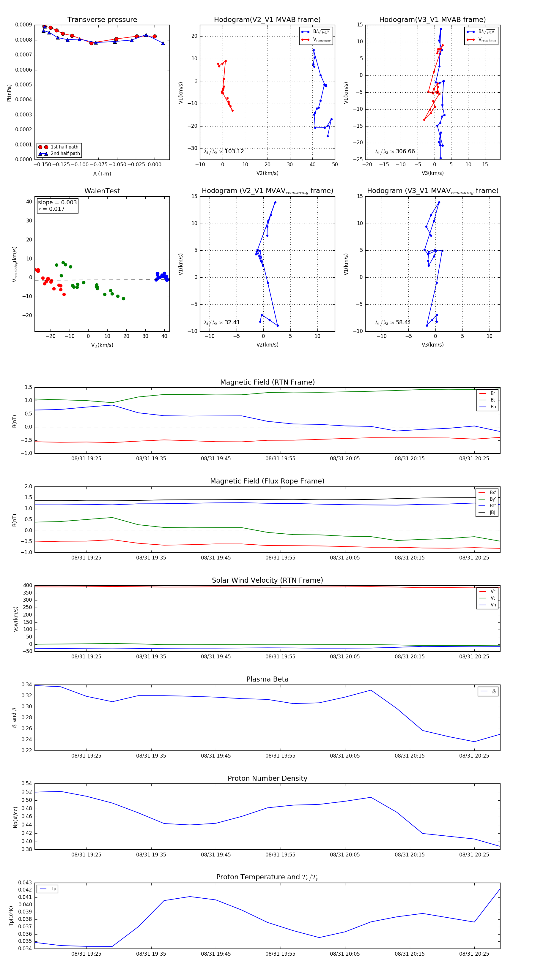Select the "By'" legend entry
The height and width of the screenshot is (980, 535).
click(x=487, y=499)
